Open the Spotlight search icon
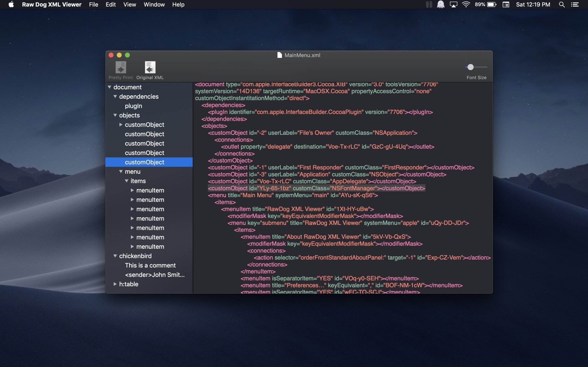The width and height of the screenshot is (588, 367). click(562, 5)
